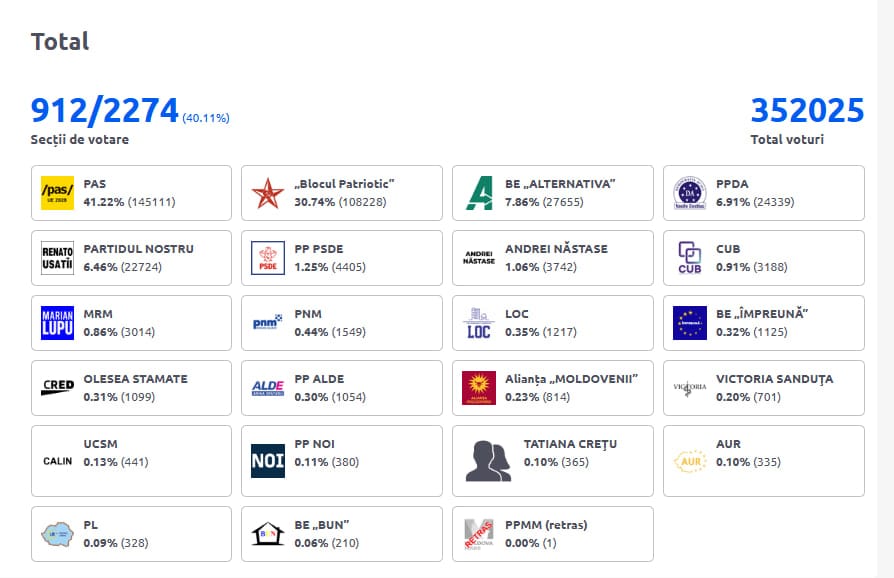
Task: Click the Renato Usatîi logo of Partidul Nostru
Action: tap(58, 258)
